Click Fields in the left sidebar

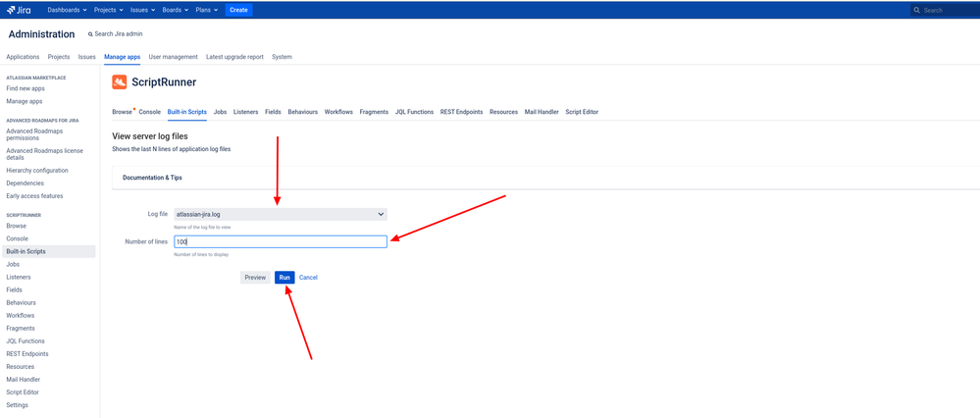[15, 289]
